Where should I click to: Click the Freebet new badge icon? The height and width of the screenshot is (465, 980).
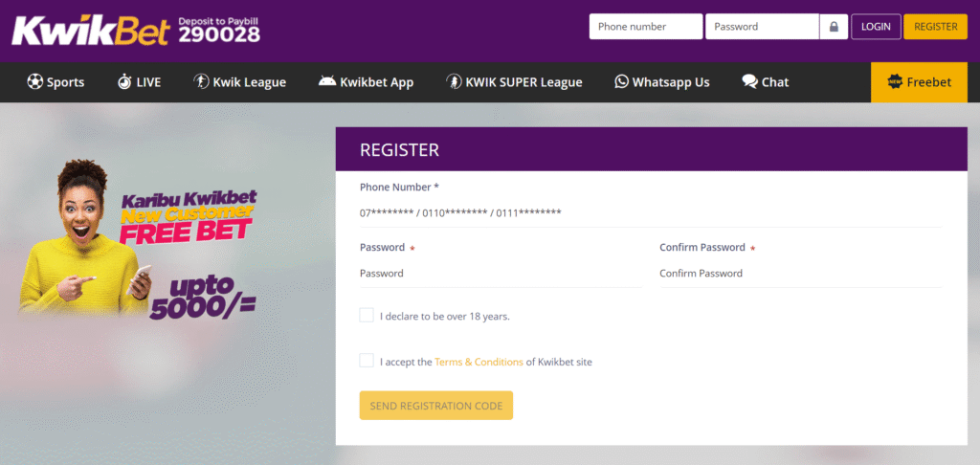(x=894, y=82)
